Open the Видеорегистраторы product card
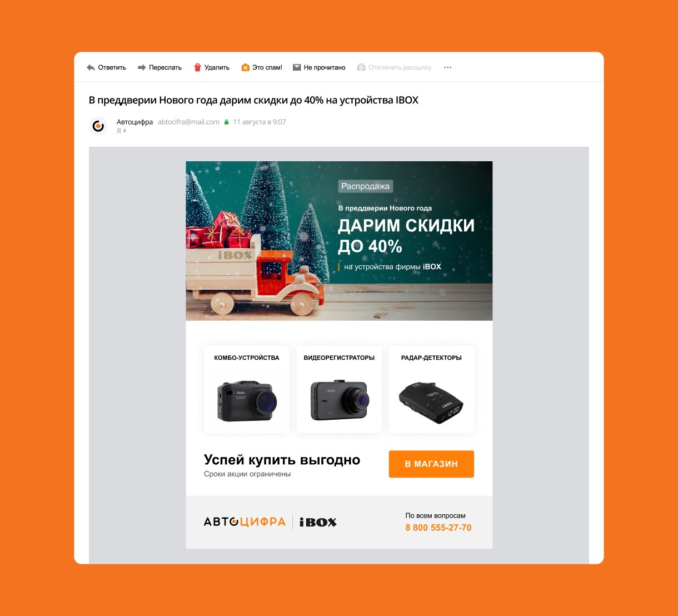The height and width of the screenshot is (616, 678). [x=339, y=389]
